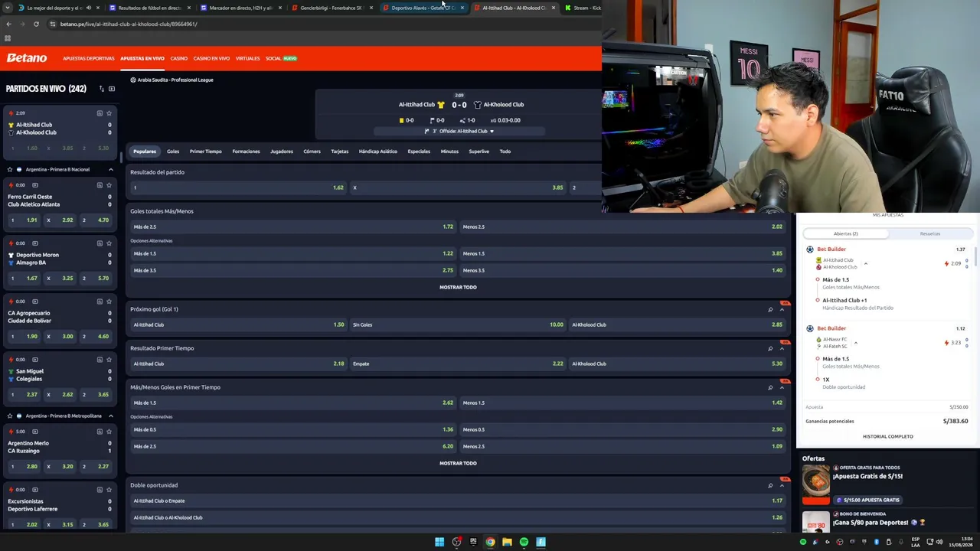Favorite the Ferro Carril Oeste match
The width and height of the screenshot is (980, 551).
(x=109, y=185)
